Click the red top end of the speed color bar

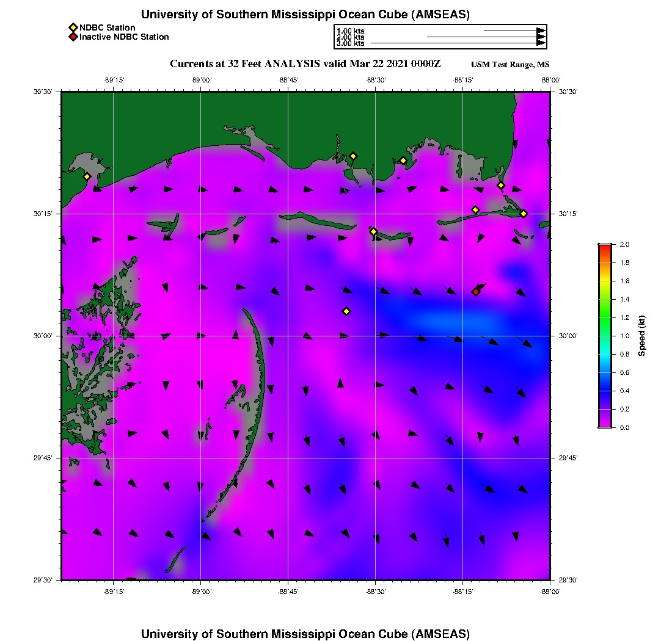pos(605,247)
